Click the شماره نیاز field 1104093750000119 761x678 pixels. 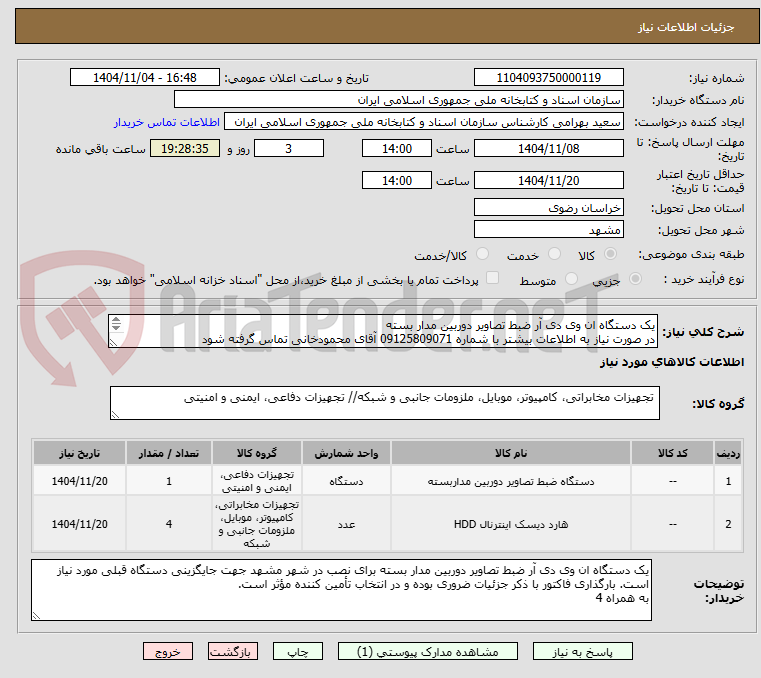[548, 78]
